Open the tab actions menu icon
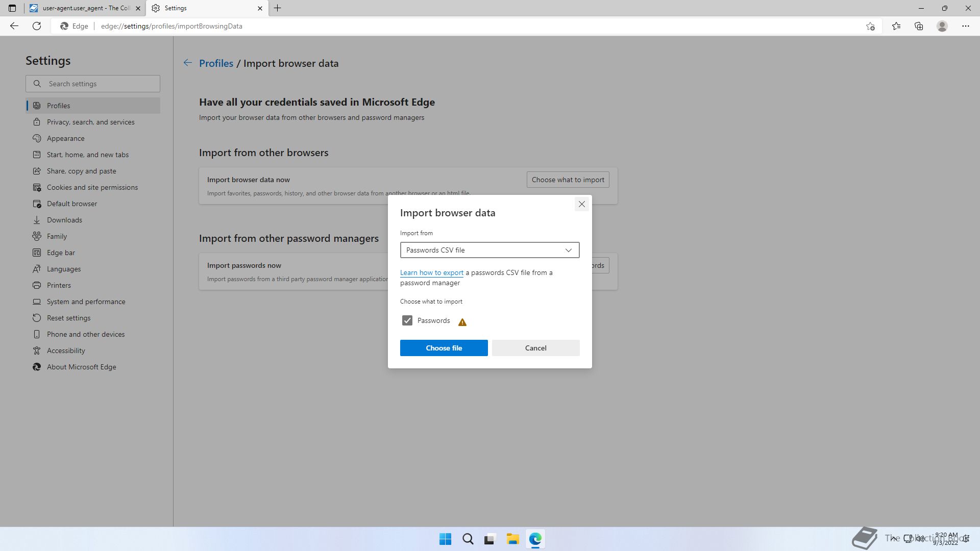Screen dimensions: 980x551 pos(12,8)
